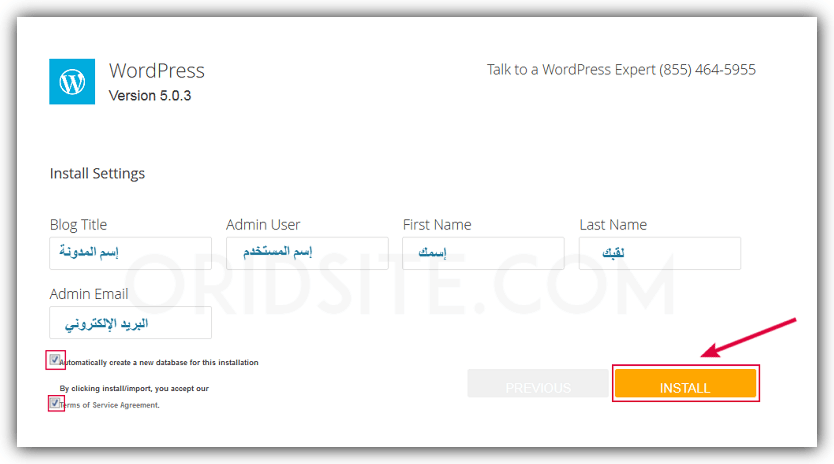Click the 'Version 5.0.3' text

coord(150,96)
